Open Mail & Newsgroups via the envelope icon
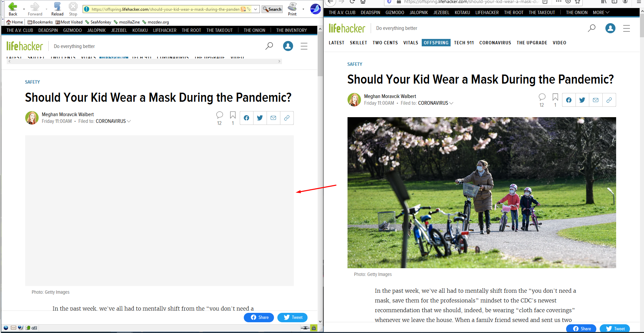Image resolution: width=644 pixels, height=333 pixels. pyautogui.click(x=13, y=328)
